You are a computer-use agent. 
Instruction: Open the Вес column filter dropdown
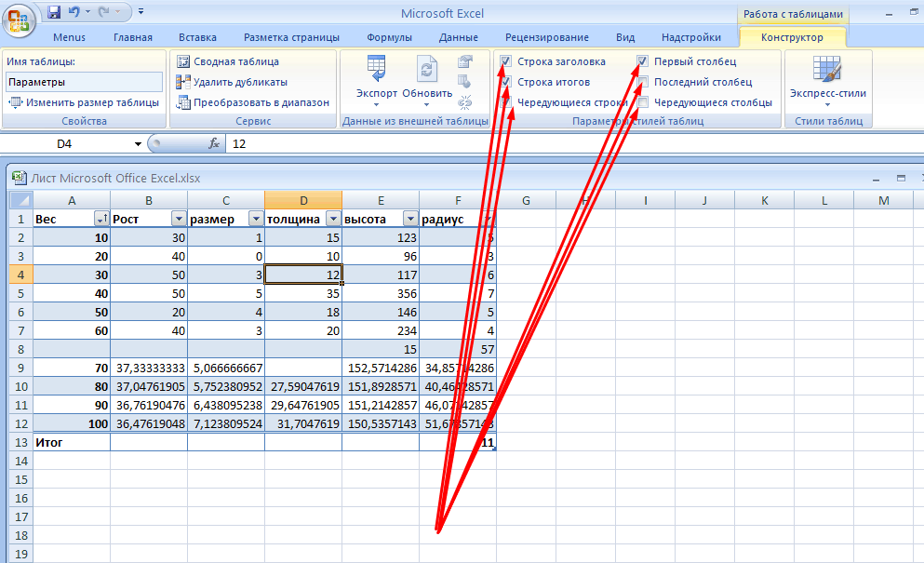101,219
